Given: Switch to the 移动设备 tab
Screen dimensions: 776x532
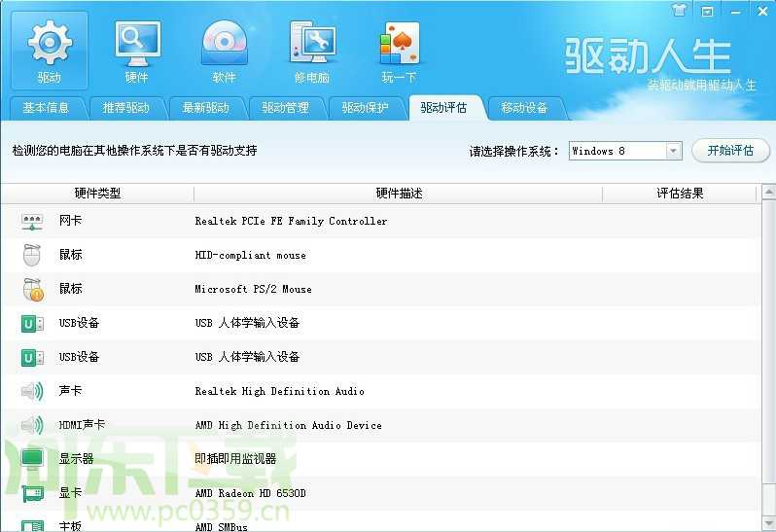Looking at the screenshot, I should point(524,108).
